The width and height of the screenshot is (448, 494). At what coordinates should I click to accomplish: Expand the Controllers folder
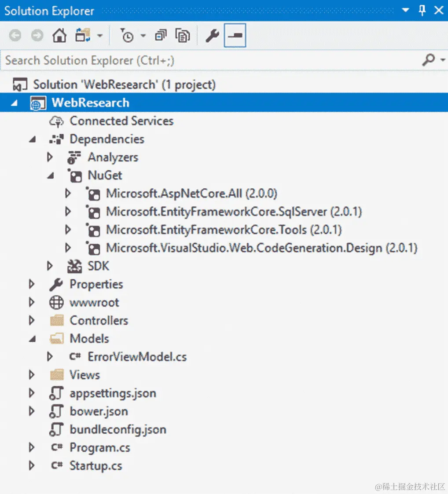point(32,320)
